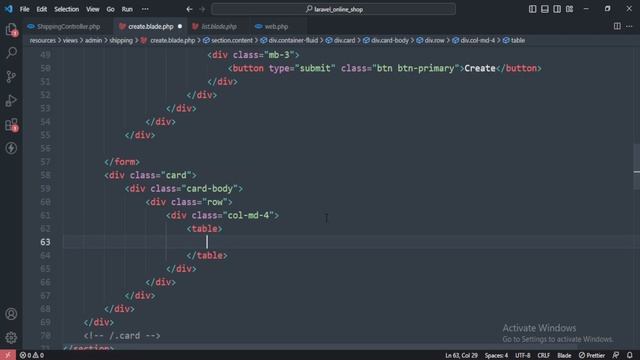Open views breadcrumb
Image resolution: width=640 pixels, height=360 pixels.
(x=70, y=40)
